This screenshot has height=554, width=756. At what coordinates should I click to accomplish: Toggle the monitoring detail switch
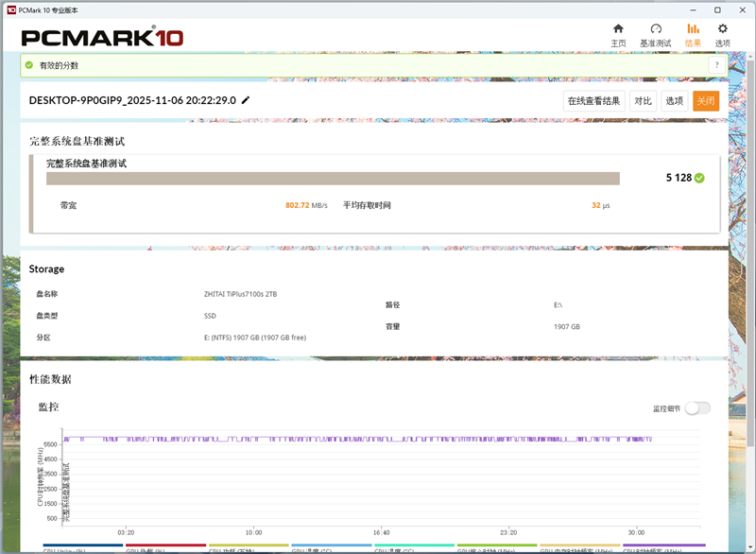point(698,407)
